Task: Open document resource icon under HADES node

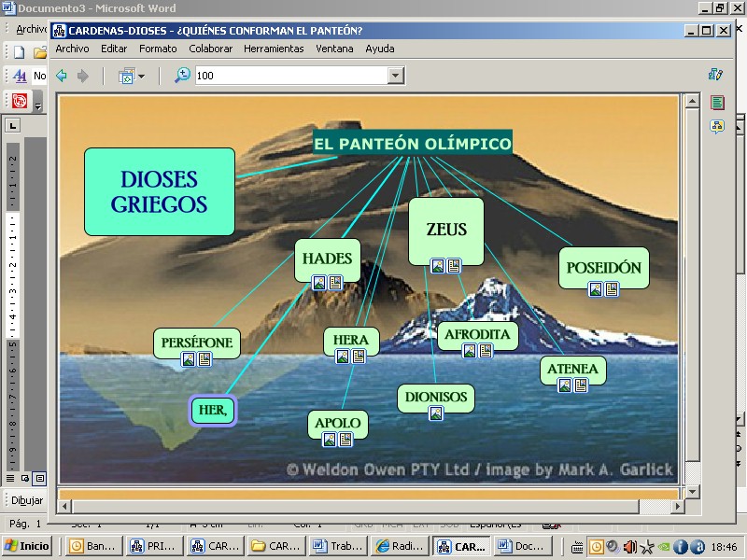Action: click(335, 283)
